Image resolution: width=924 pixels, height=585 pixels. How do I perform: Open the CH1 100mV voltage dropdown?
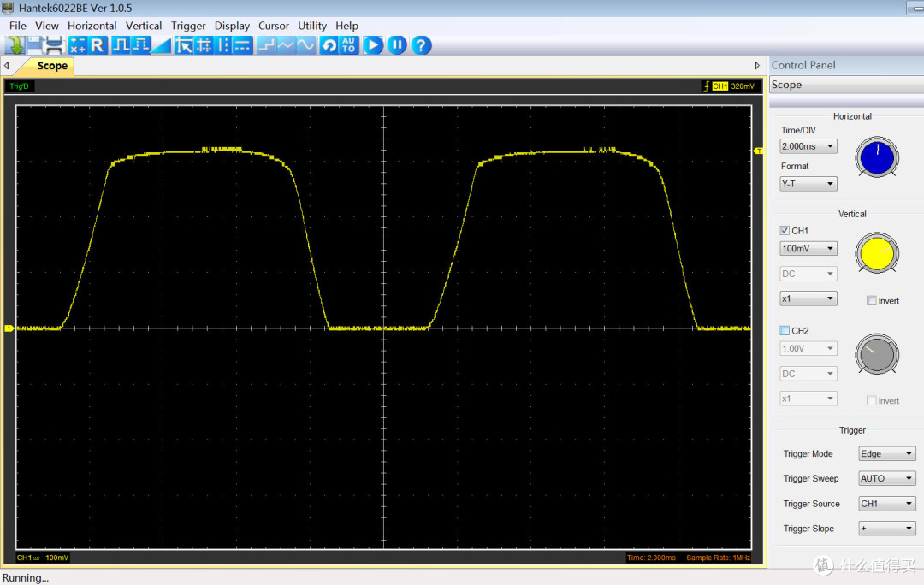[808, 249]
